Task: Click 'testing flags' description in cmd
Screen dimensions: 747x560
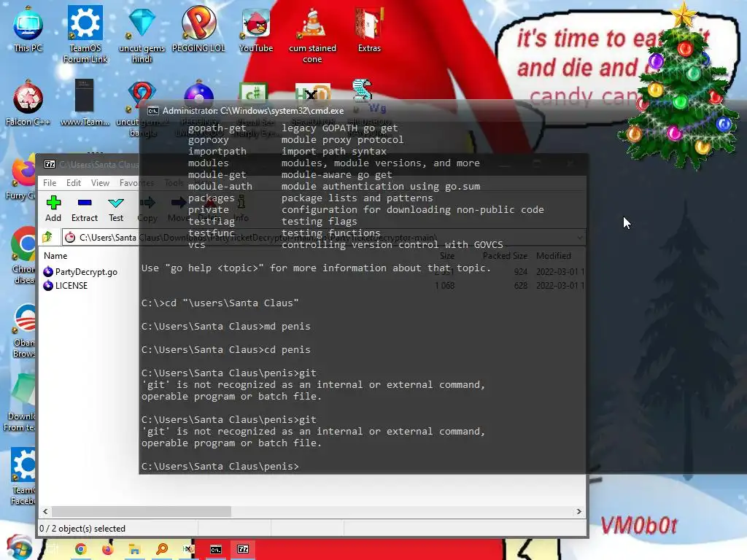Action: click(x=320, y=222)
